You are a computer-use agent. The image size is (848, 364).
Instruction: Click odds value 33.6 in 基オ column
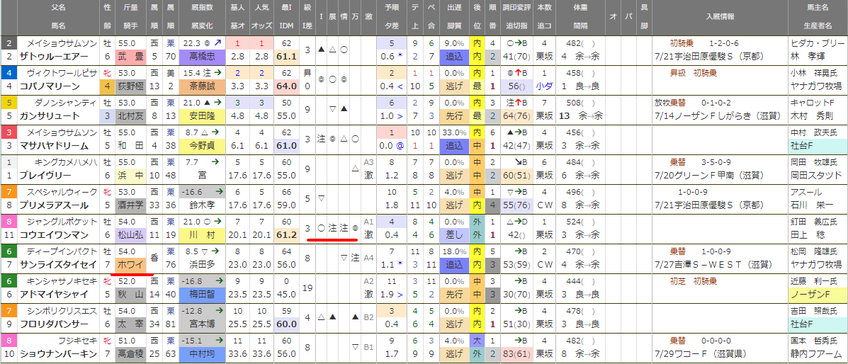[x=238, y=353]
